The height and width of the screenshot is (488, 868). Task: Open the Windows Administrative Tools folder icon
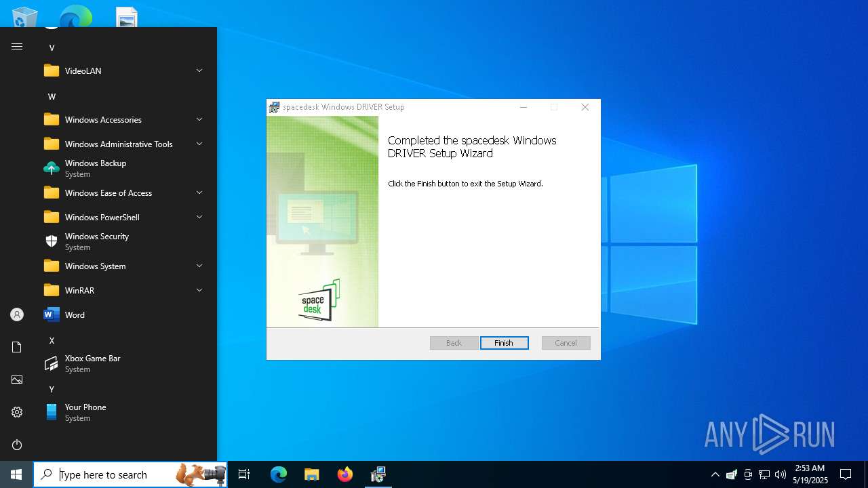click(x=52, y=144)
